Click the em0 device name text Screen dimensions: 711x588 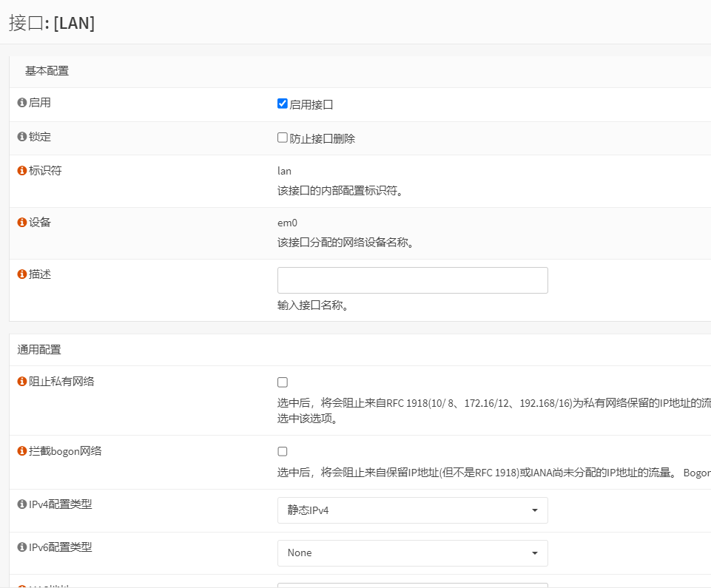click(287, 223)
